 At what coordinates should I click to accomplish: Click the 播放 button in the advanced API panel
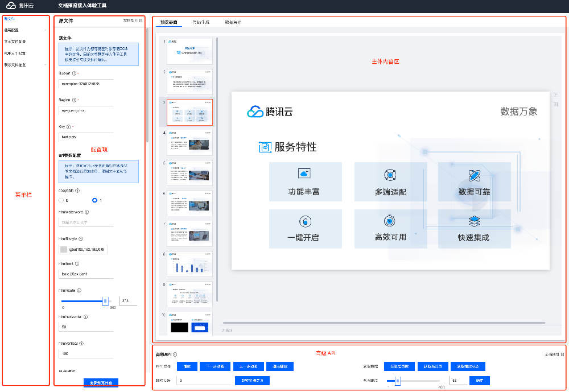(187, 366)
